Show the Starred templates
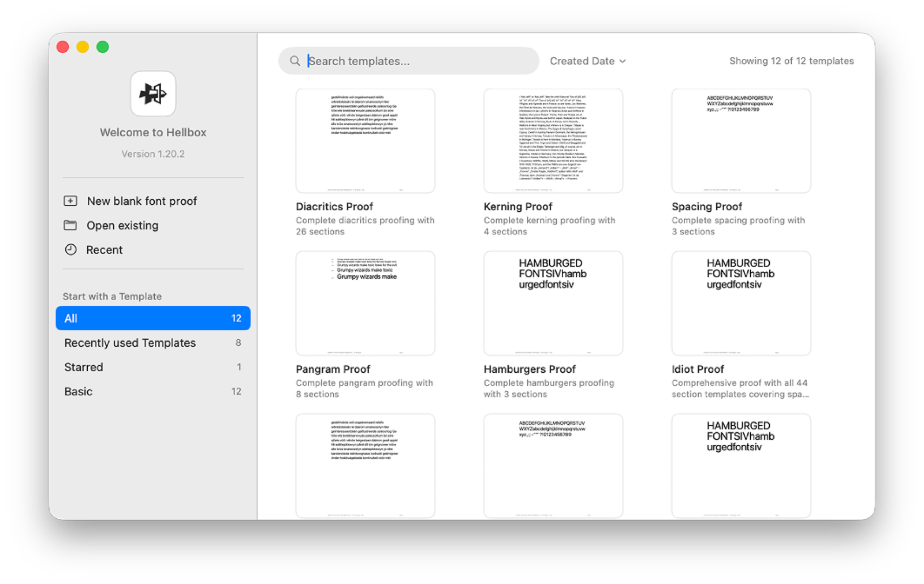Viewport: 924px width, 584px height. [x=153, y=367]
